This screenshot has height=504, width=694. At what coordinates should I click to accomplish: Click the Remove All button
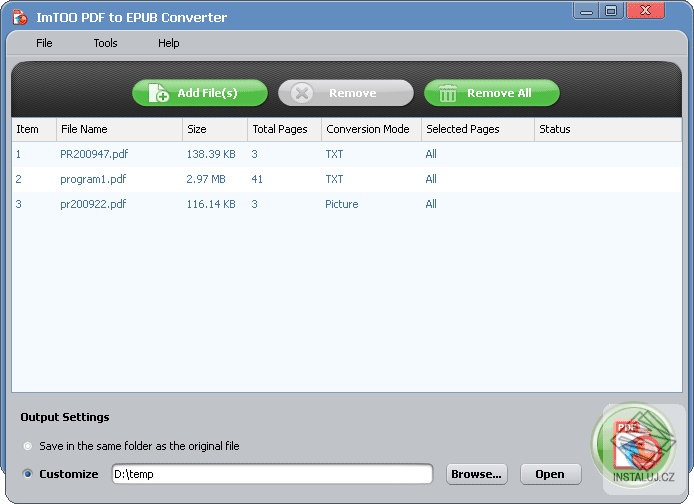492,93
